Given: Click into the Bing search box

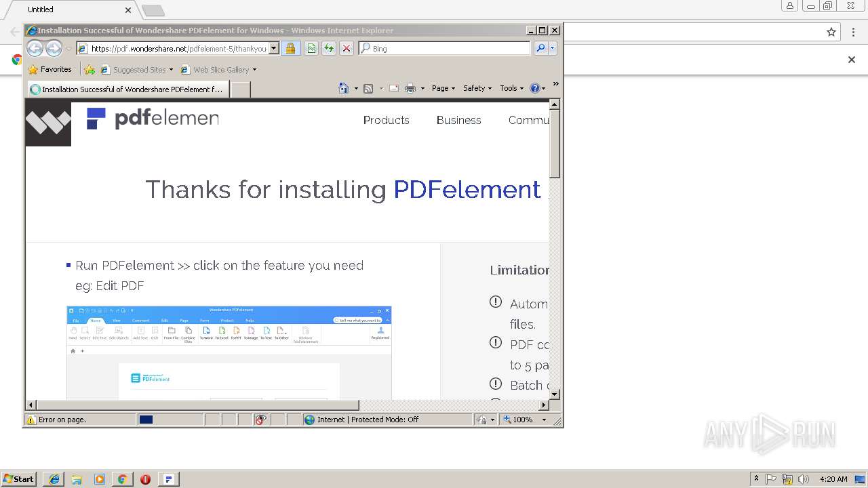Looking at the screenshot, I should (444, 49).
